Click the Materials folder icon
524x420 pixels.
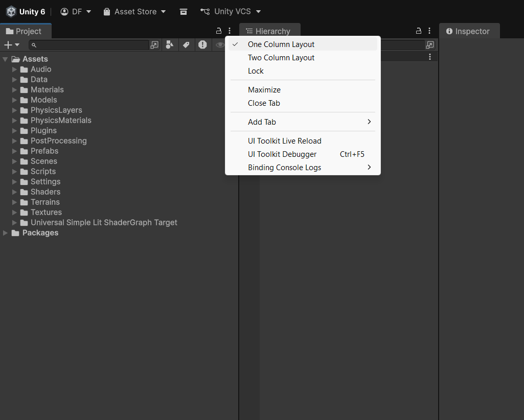[x=24, y=90]
